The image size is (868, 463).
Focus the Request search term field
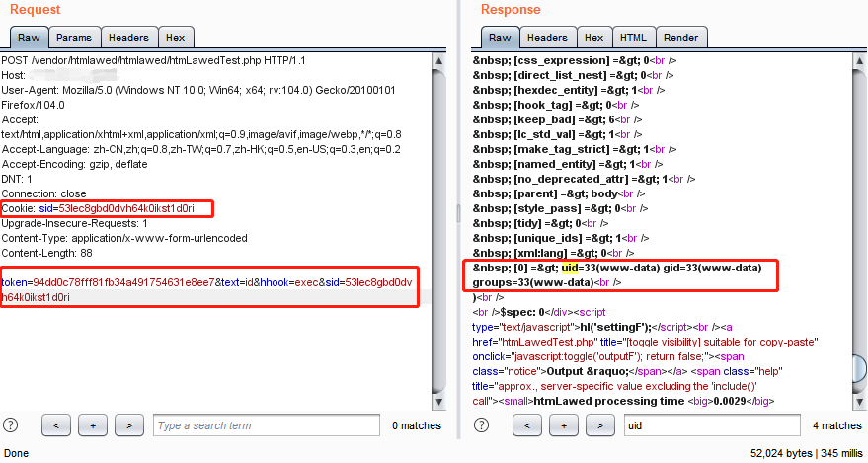point(267,425)
